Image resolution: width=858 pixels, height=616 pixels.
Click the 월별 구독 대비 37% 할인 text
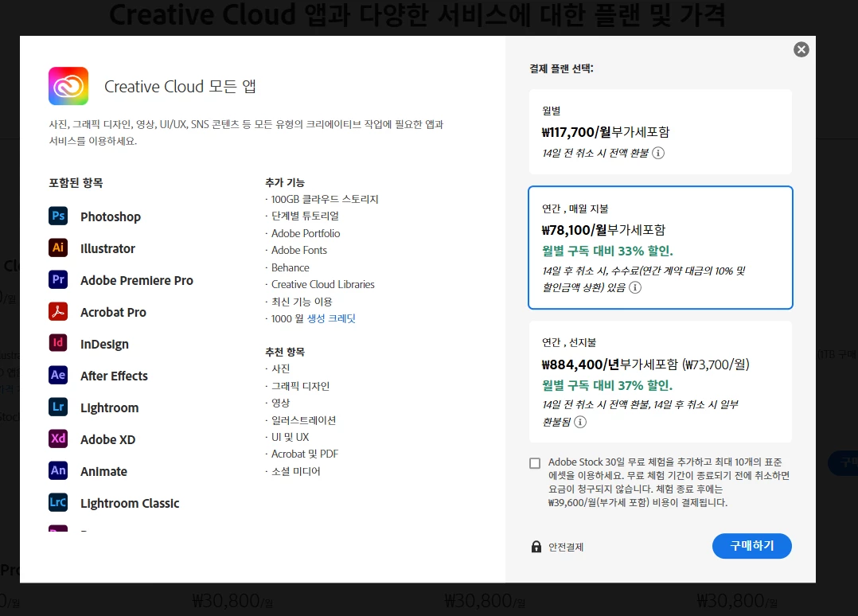[607, 386]
